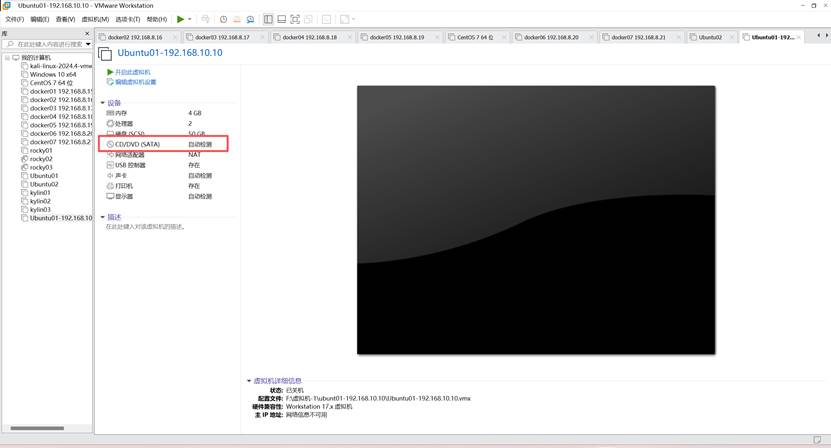Collapse the 虚拟机详细信息 section
Viewport: 831px width, 448px height.
point(249,381)
